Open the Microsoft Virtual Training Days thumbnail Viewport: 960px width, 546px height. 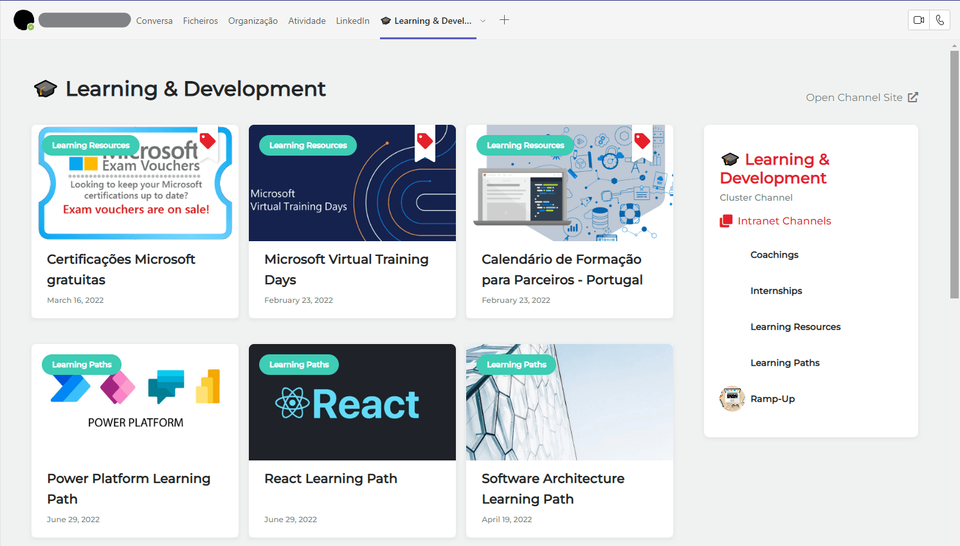pyautogui.click(x=352, y=183)
